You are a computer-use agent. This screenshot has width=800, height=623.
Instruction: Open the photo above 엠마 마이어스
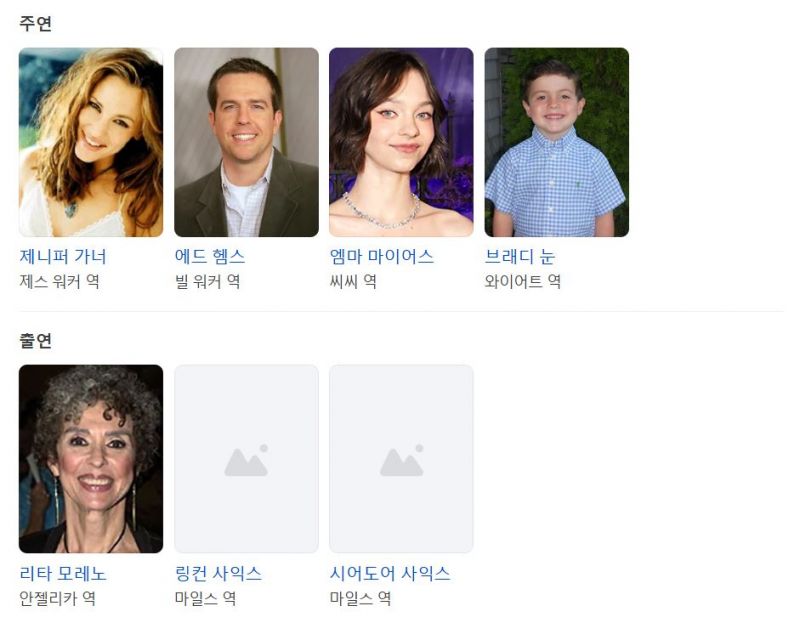click(x=402, y=142)
